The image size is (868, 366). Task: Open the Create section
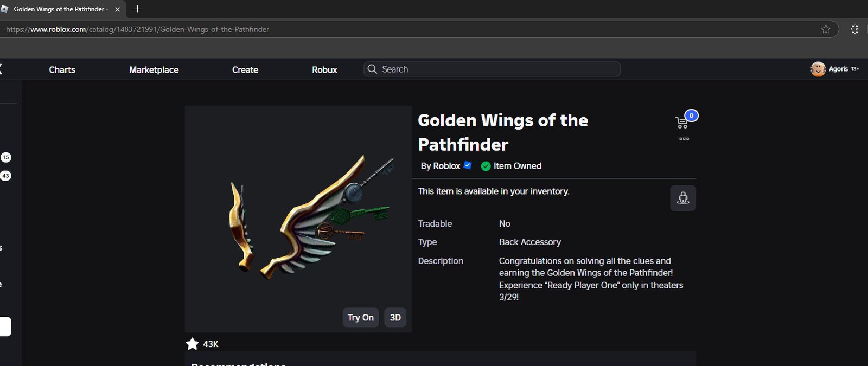245,69
